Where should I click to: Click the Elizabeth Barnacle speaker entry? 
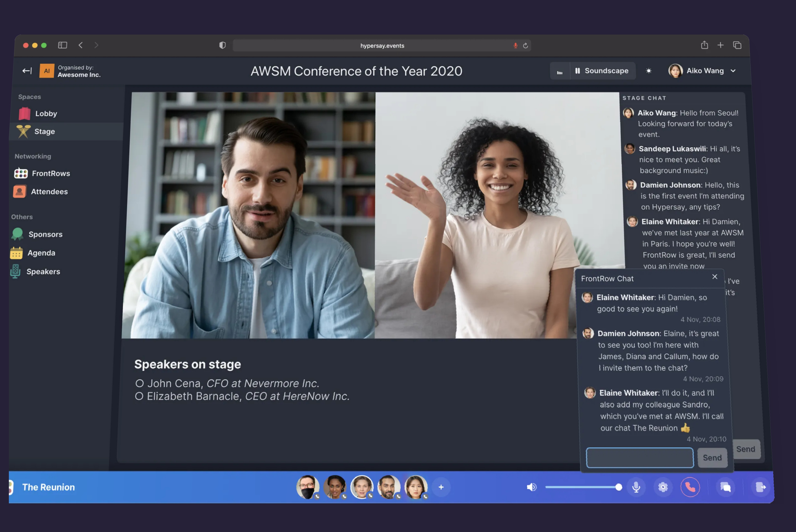click(x=242, y=396)
